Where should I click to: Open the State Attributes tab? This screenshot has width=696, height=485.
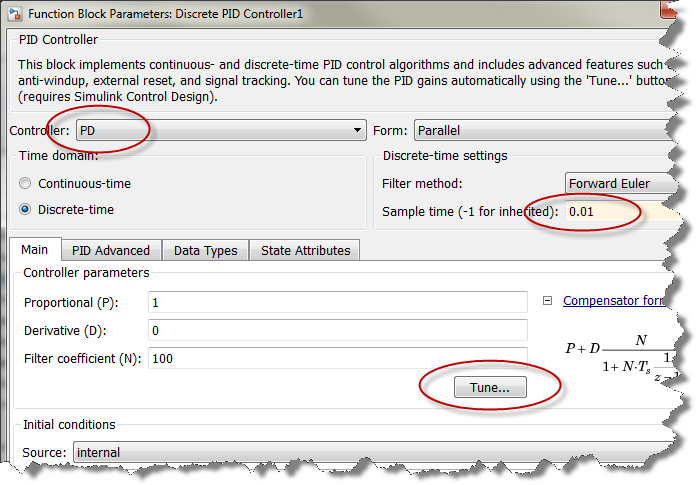click(305, 250)
